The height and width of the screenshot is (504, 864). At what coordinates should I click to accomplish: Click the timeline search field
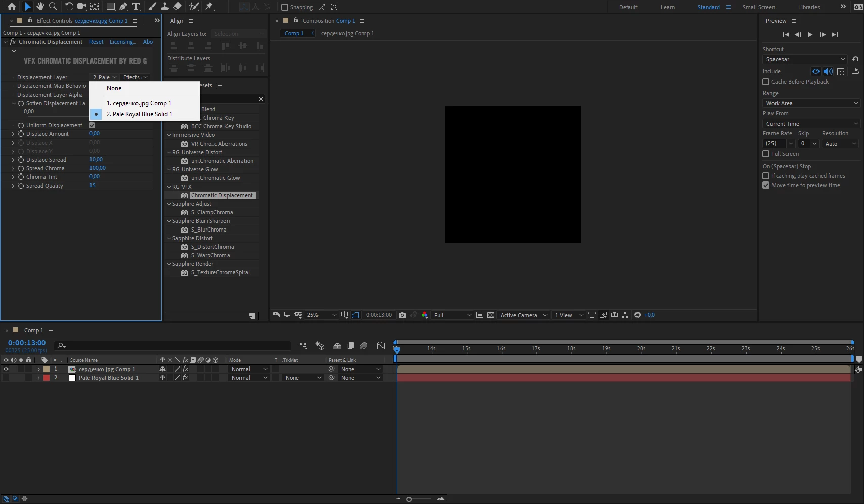[173, 346]
